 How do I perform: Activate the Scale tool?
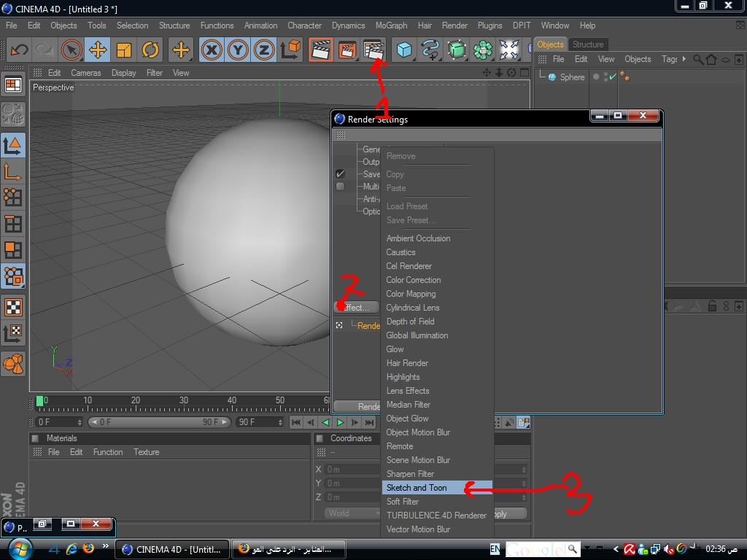pos(124,50)
